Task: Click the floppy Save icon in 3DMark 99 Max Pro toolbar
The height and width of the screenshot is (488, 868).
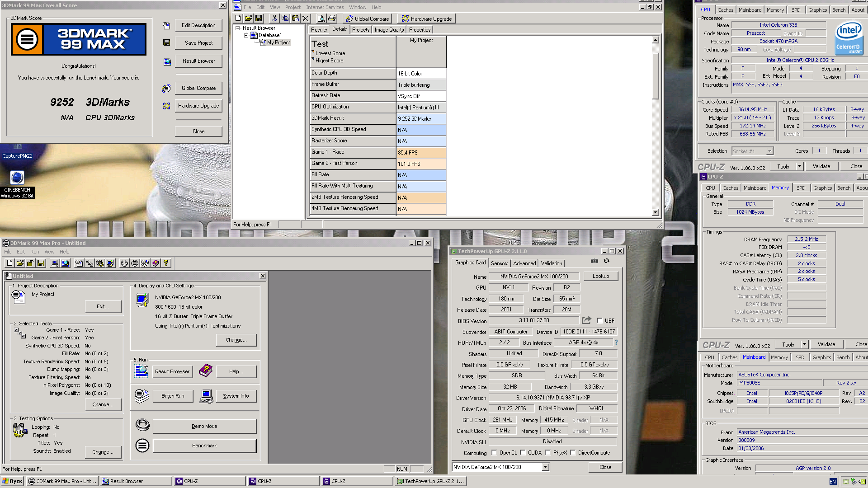Action: pos(41,263)
